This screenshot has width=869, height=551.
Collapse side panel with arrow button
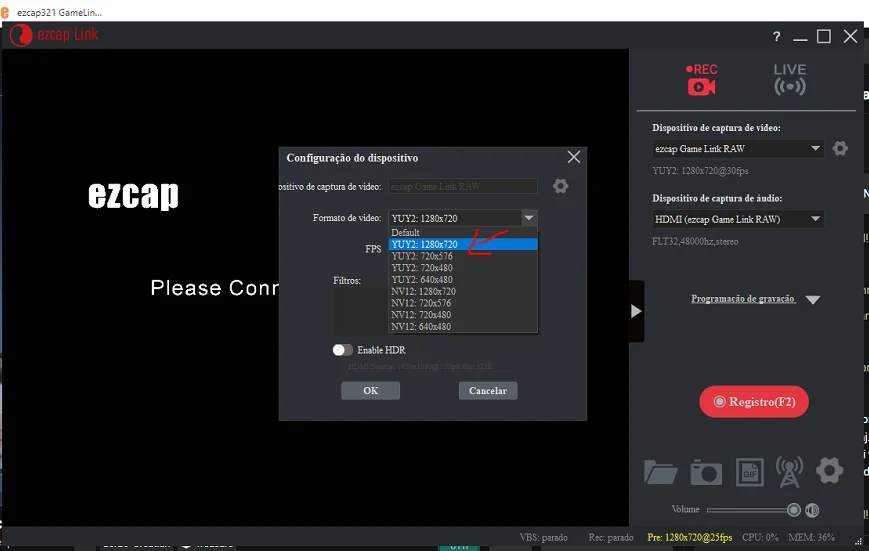(x=636, y=311)
